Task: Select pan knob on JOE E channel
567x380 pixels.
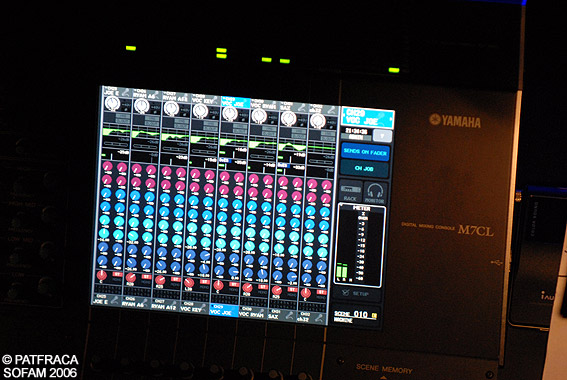Action: [102, 276]
